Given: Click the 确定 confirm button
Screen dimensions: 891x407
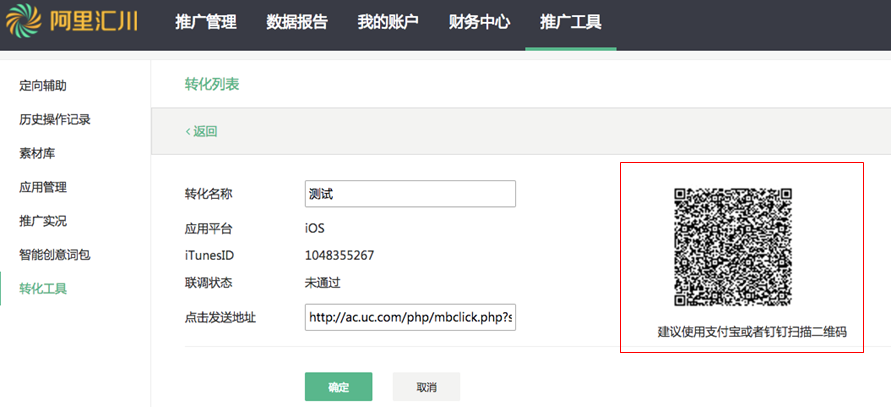Looking at the screenshot, I should [339, 387].
